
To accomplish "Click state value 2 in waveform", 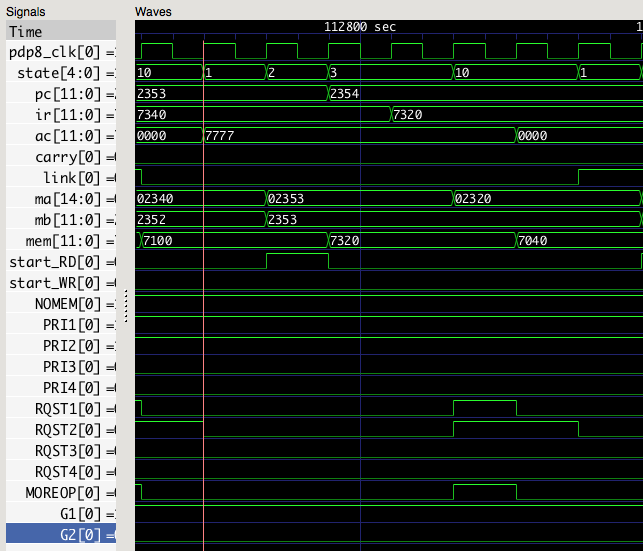I will (x=271, y=73).
